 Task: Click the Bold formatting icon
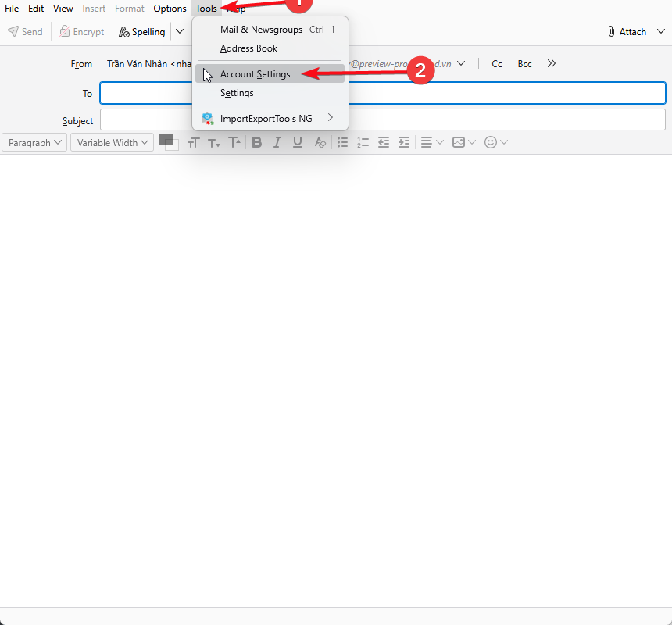point(256,142)
